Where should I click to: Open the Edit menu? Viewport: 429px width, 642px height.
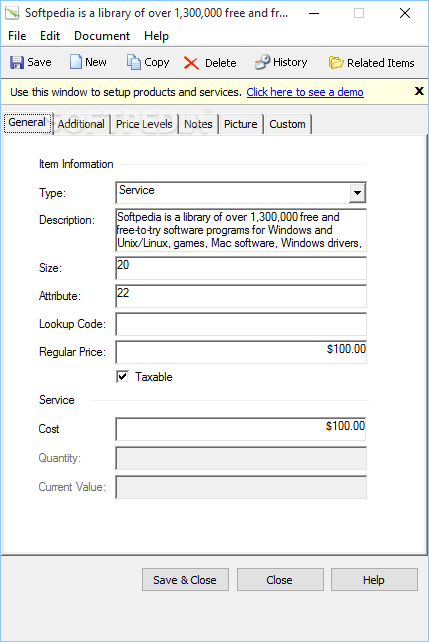(x=50, y=36)
